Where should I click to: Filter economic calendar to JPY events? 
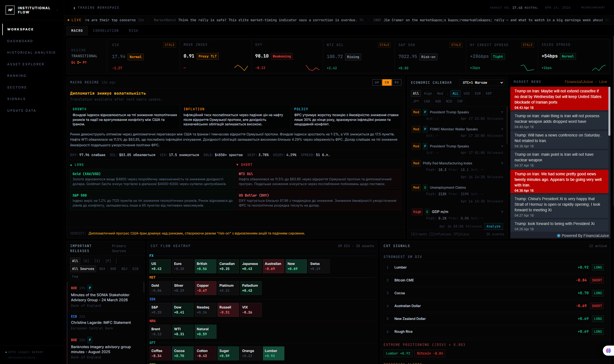(x=416, y=101)
